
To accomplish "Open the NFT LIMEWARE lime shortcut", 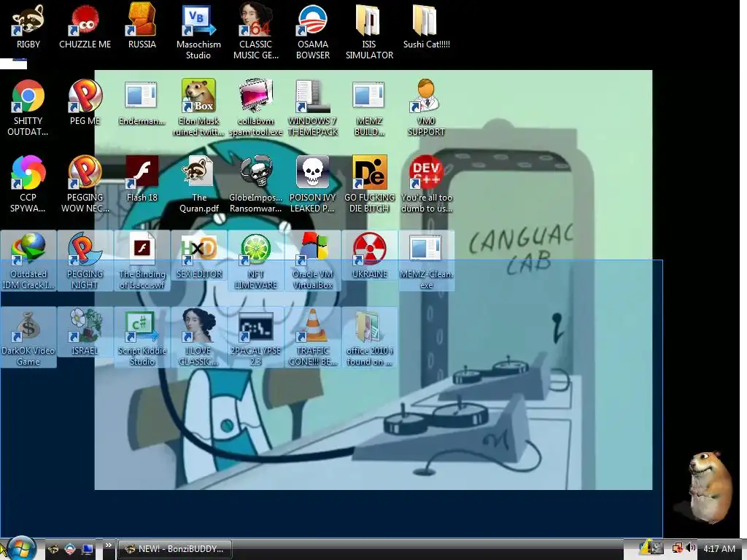I will (x=256, y=261).
